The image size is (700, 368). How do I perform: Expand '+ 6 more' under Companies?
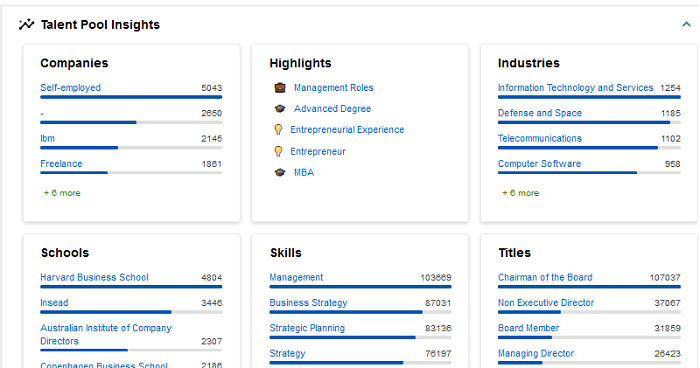[x=62, y=193]
